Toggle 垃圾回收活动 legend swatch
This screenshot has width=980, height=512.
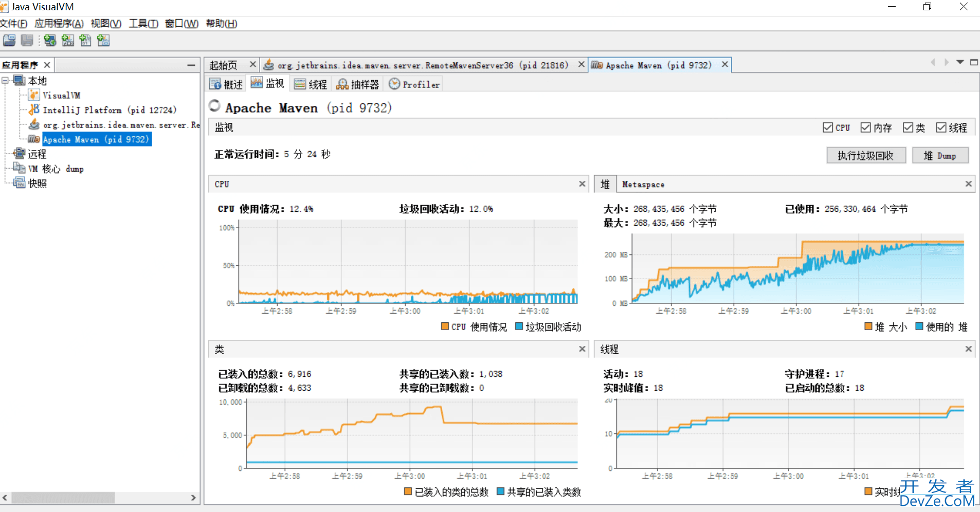click(519, 326)
